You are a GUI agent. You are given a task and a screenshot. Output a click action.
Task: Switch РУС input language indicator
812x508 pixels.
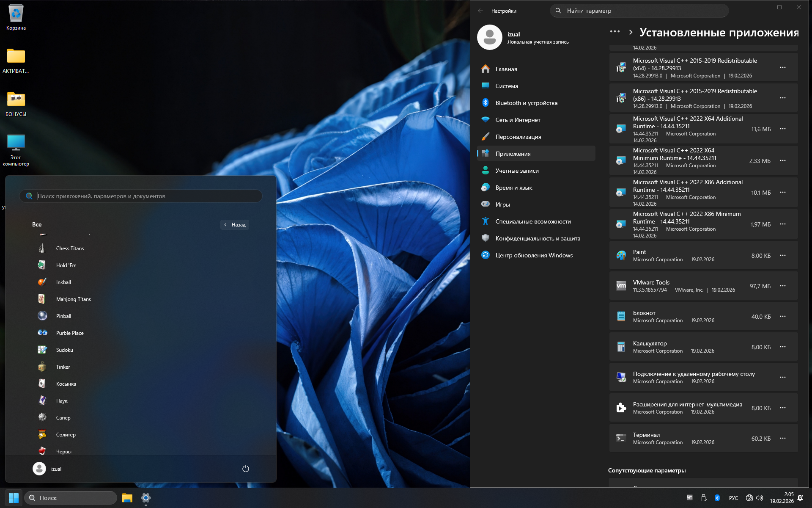pos(733,498)
